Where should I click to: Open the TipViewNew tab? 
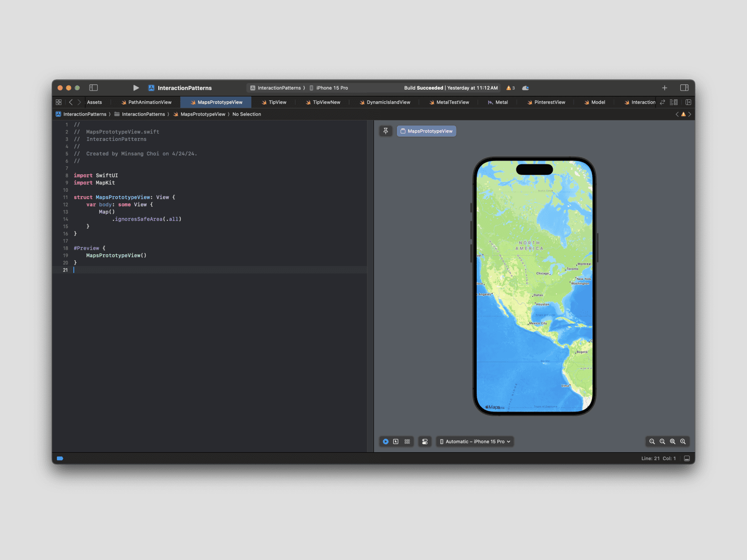point(323,102)
